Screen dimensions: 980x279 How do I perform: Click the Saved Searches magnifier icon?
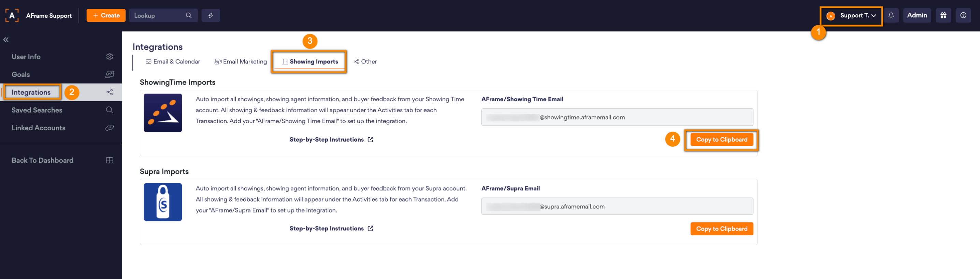click(110, 110)
